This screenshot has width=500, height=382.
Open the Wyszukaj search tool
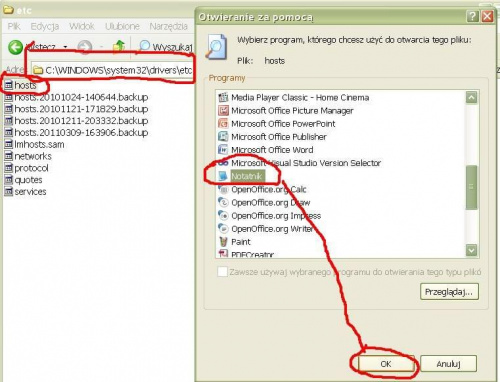[166, 47]
